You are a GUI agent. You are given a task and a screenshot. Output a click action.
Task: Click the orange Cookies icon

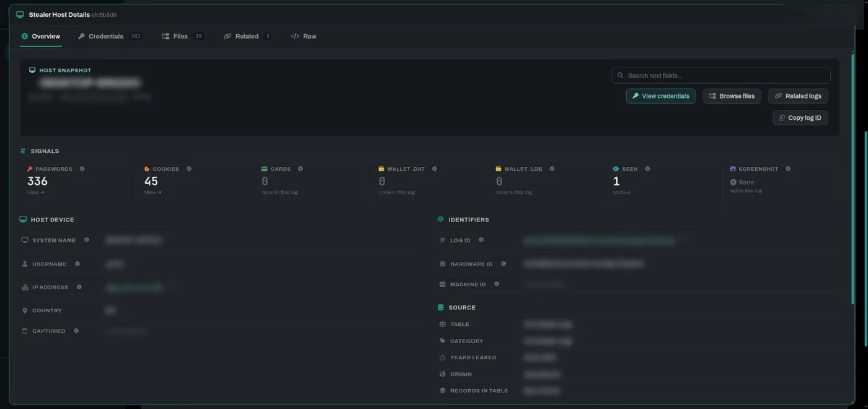click(147, 169)
